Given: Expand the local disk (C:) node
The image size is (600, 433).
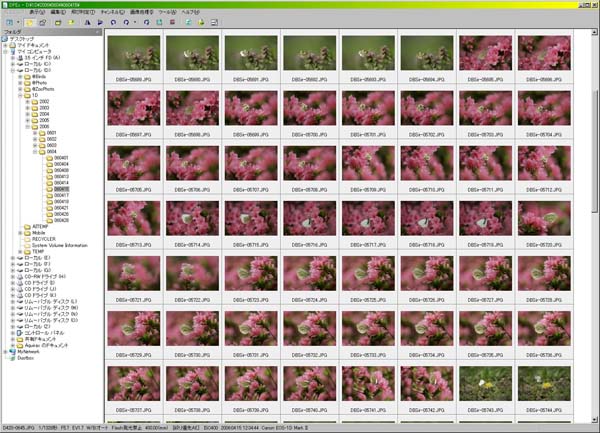Looking at the screenshot, I should pyautogui.click(x=13, y=64).
